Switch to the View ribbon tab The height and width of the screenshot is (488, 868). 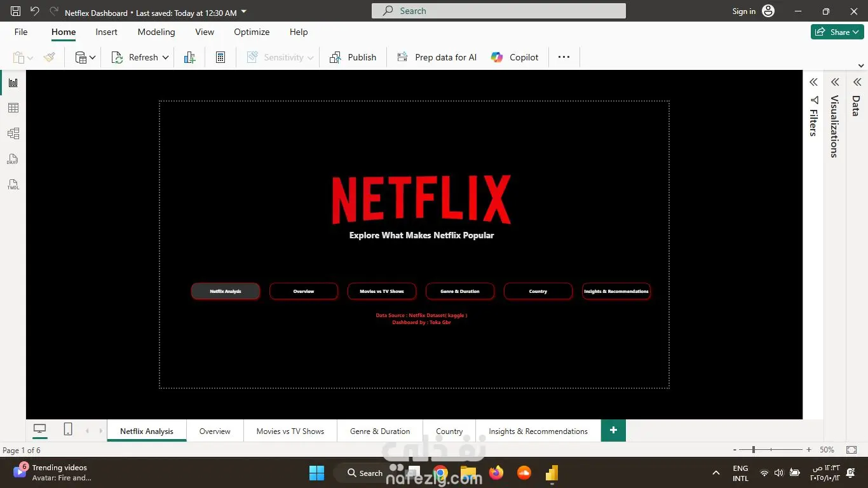point(205,32)
